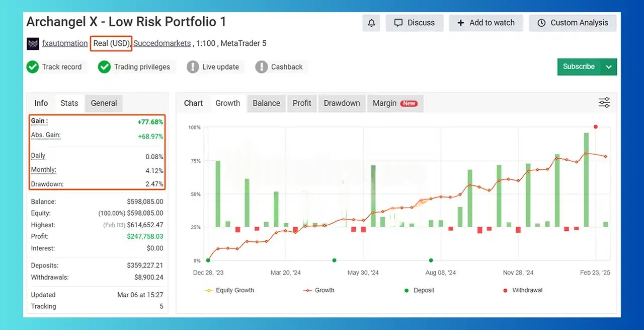Click the Cashback grey warning icon
The image size is (644, 330).
point(262,67)
